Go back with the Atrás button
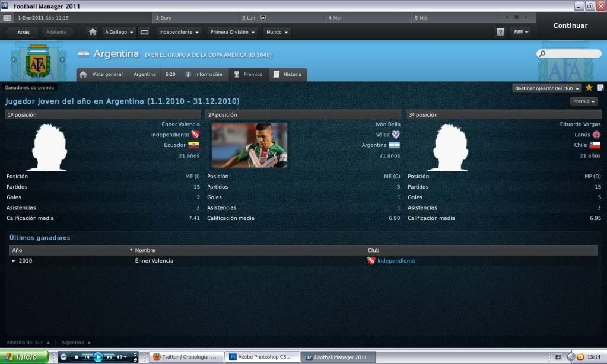 click(x=23, y=32)
